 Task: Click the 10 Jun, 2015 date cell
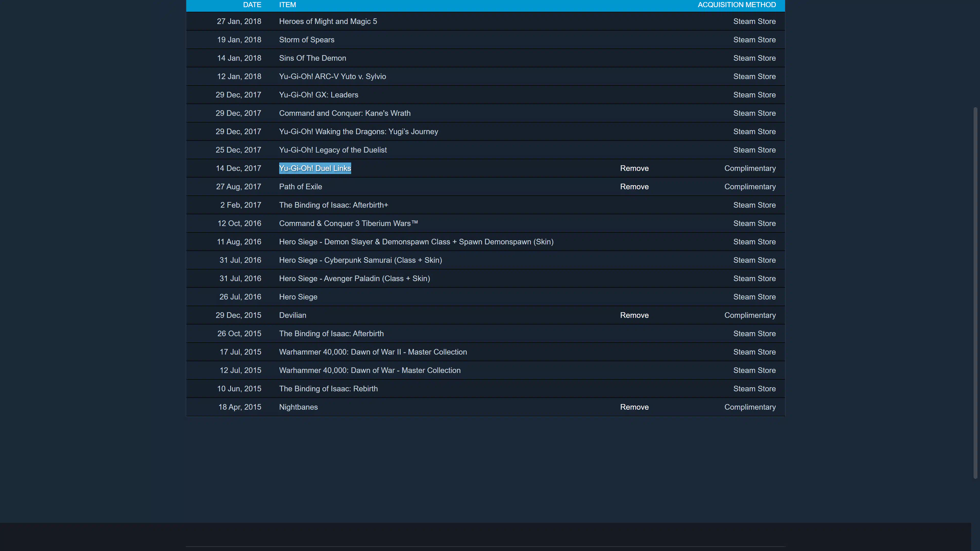tap(239, 389)
